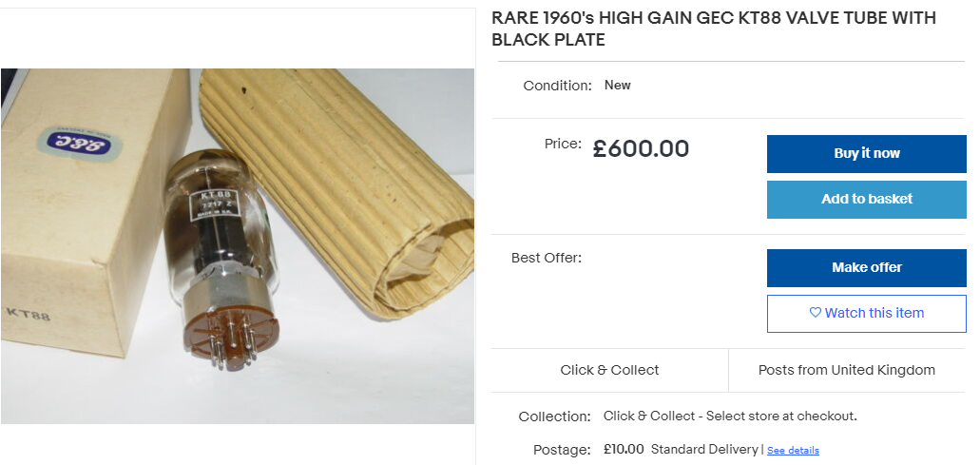Click the listing title text

[x=714, y=29]
